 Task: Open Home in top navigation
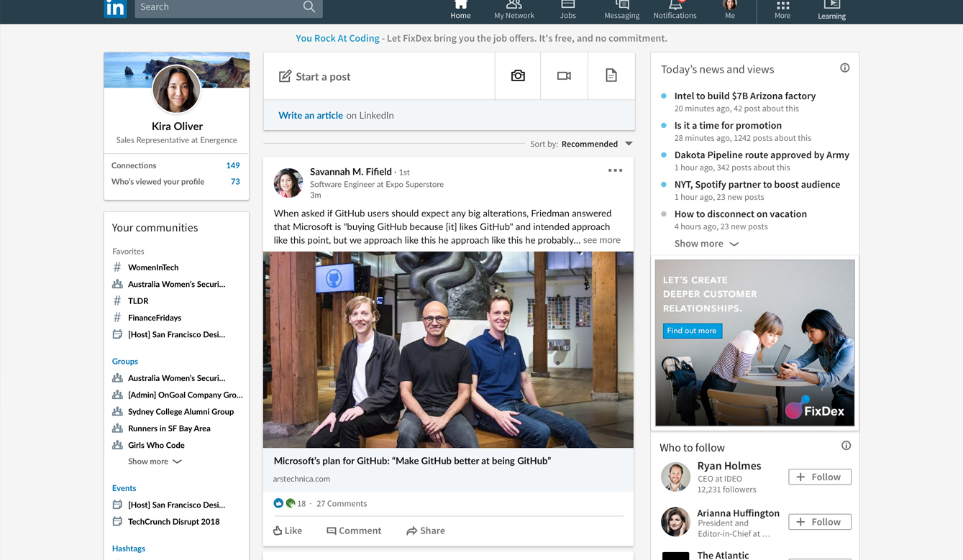click(x=460, y=10)
